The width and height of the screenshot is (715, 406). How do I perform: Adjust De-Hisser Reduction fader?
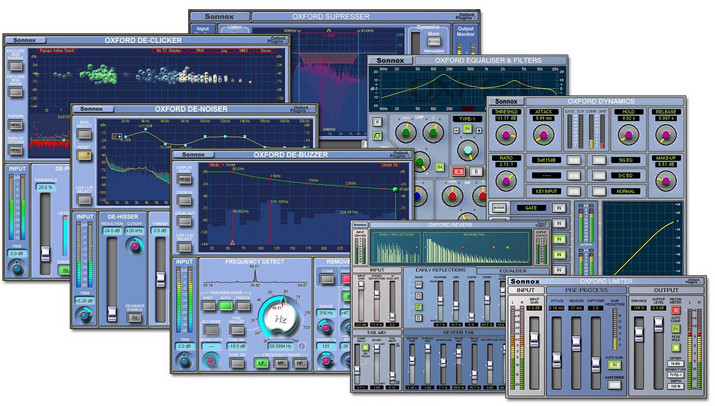click(112, 314)
